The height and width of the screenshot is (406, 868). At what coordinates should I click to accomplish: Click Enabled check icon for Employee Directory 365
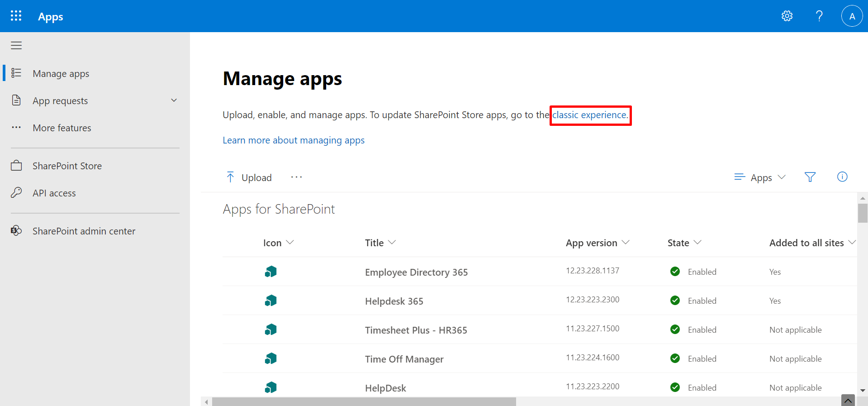click(x=675, y=271)
